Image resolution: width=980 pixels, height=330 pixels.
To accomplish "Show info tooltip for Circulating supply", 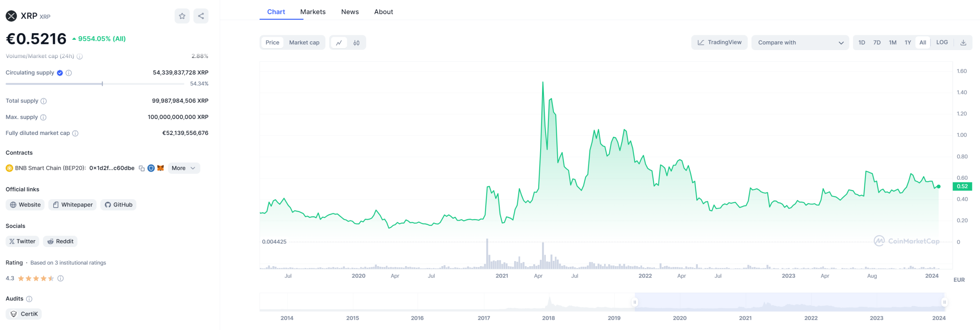I will pos(69,73).
